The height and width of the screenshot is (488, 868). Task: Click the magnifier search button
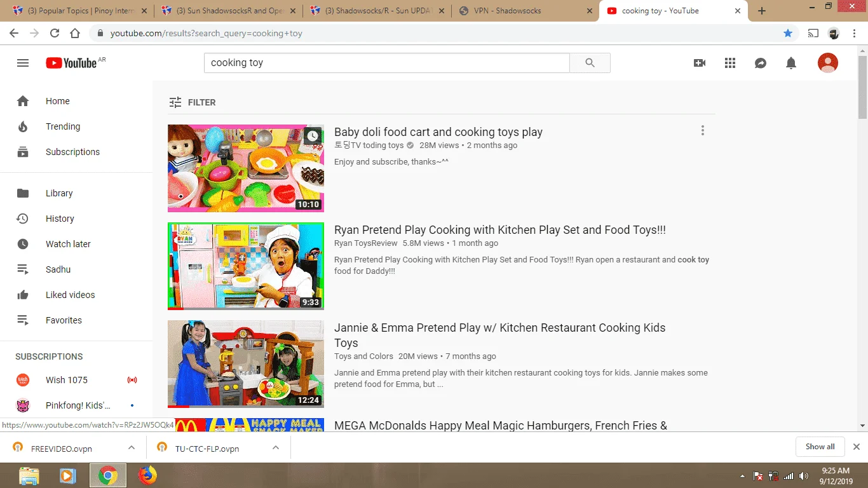(590, 63)
